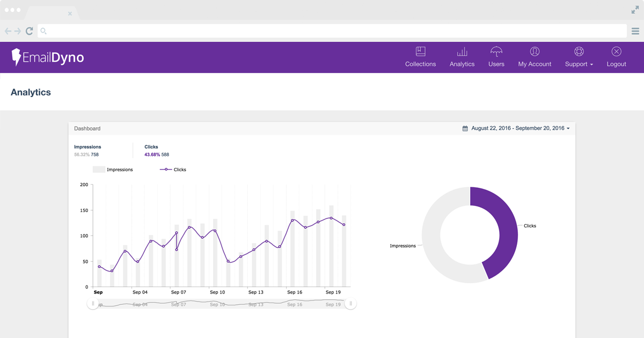This screenshot has width=644, height=338.
Task: Click the Analytics bar chart icon
Action: coord(462,52)
